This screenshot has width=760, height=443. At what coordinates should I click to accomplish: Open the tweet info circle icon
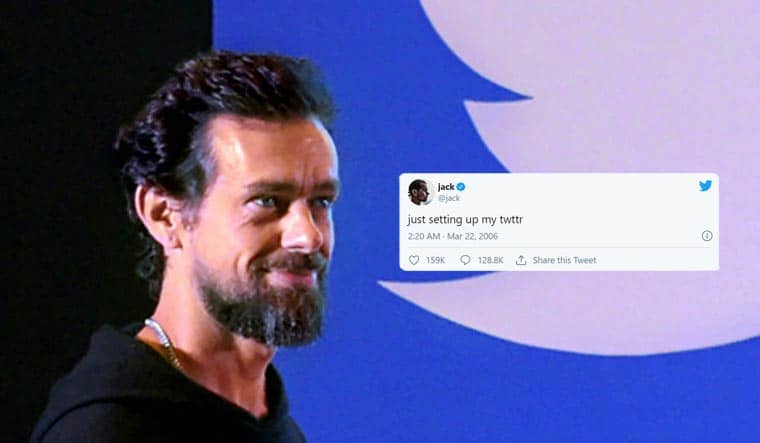pos(707,236)
